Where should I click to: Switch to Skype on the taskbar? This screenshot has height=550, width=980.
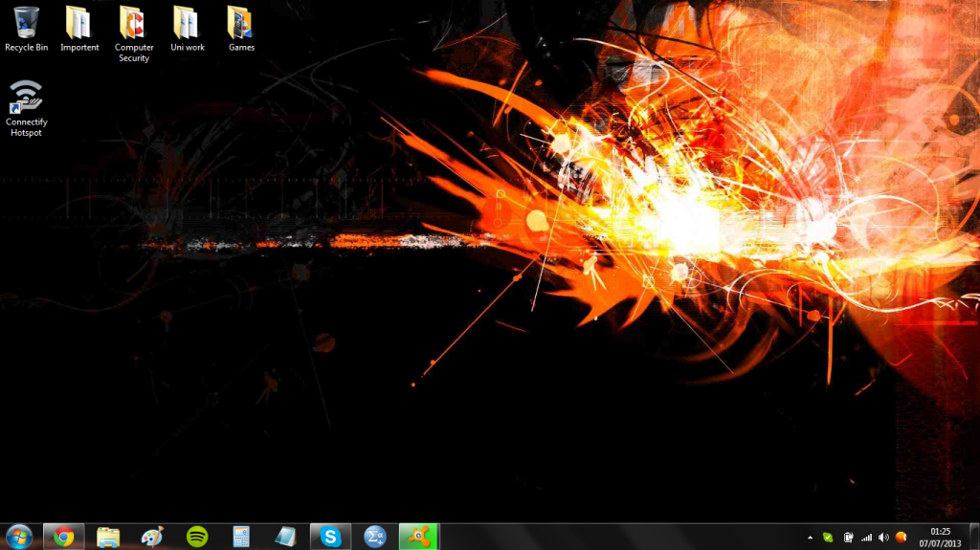click(330, 537)
